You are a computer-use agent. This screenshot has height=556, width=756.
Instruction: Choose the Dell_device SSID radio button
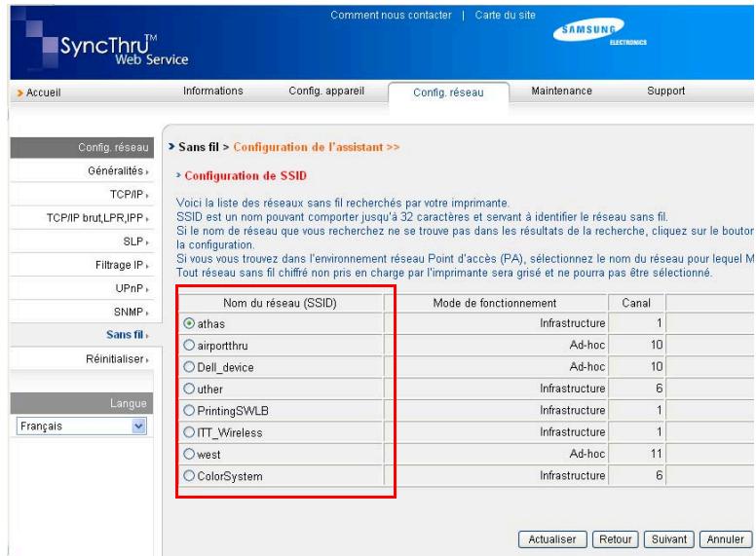pyautogui.click(x=189, y=367)
